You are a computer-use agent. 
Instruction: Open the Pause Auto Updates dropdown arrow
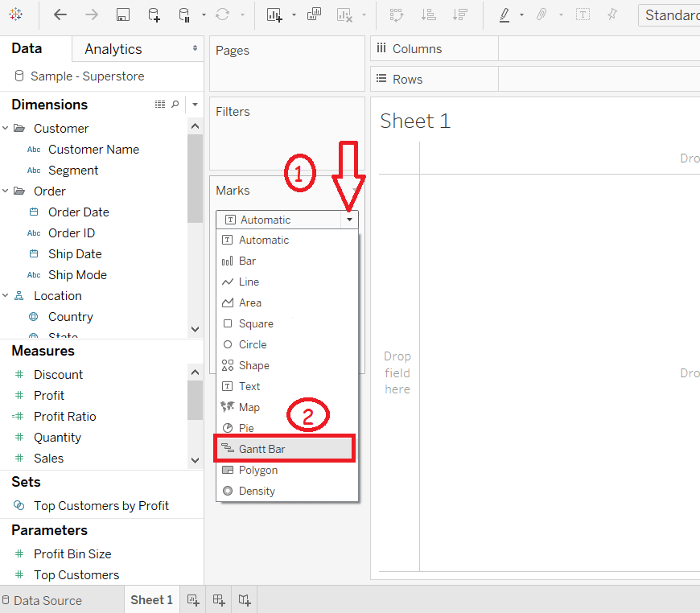click(204, 14)
